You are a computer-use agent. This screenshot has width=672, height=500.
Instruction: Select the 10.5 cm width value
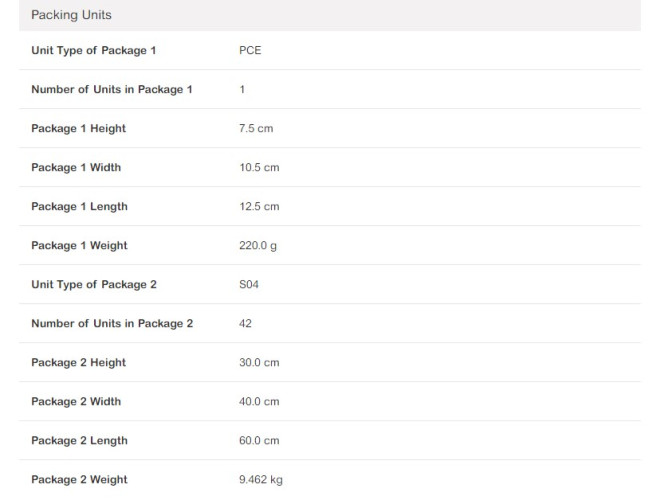coord(259,167)
